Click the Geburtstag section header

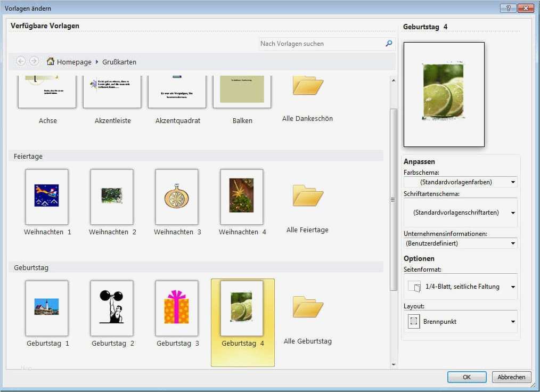[x=196, y=267]
